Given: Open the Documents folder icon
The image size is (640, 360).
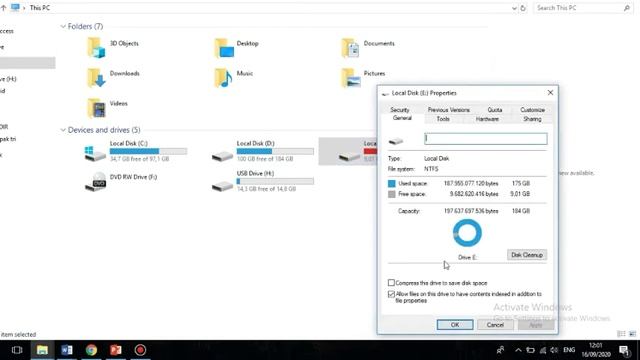Looking at the screenshot, I should (351, 48).
